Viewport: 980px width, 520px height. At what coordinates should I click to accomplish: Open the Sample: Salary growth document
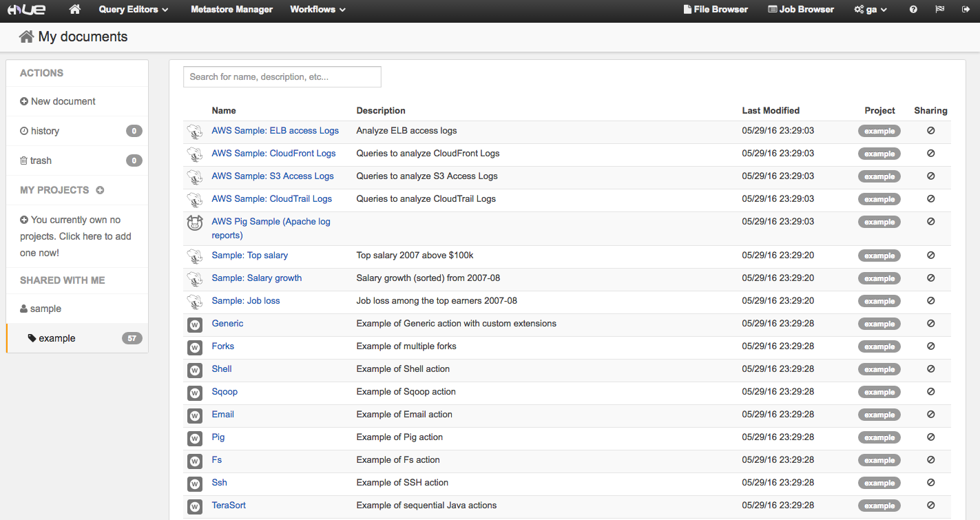coord(256,278)
